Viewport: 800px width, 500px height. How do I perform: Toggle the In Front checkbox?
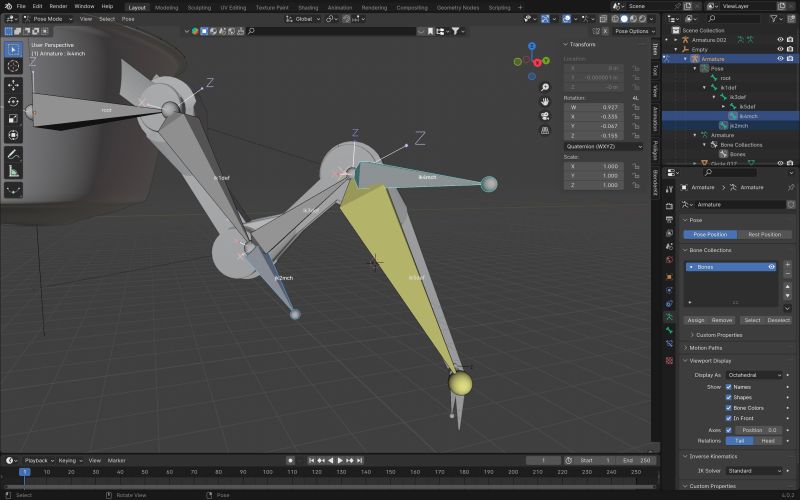point(729,418)
